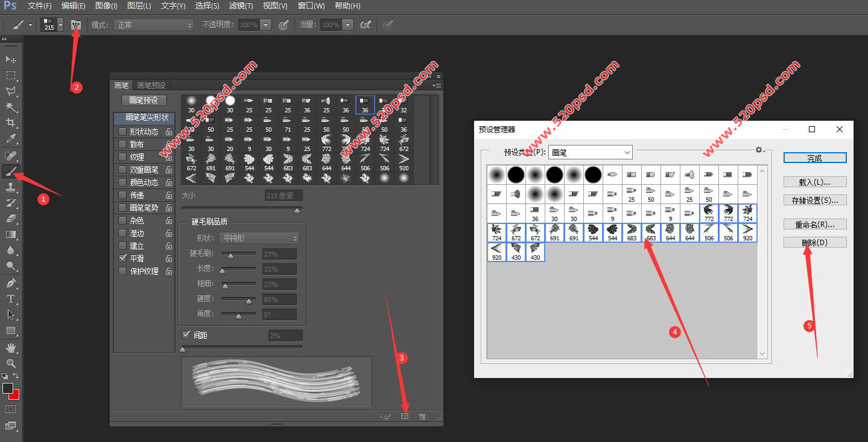868x442 pixels.
Task: Select the Move tool
Action: [x=11, y=59]
